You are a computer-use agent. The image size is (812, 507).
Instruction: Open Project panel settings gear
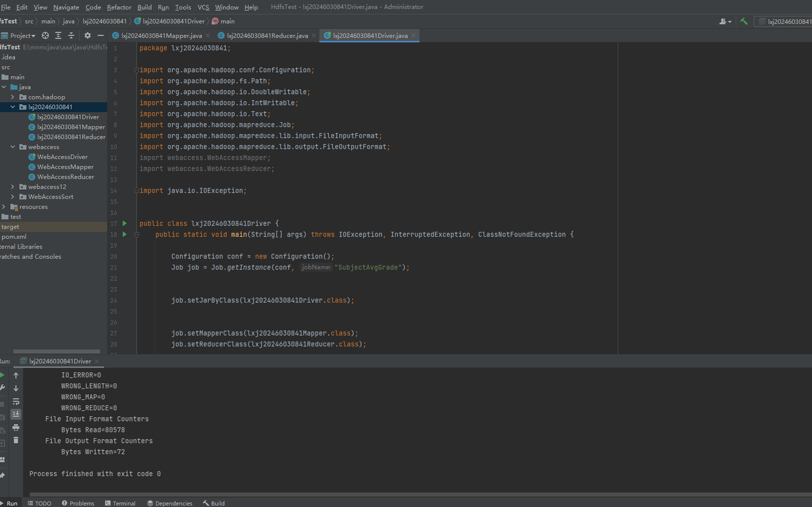88,35
